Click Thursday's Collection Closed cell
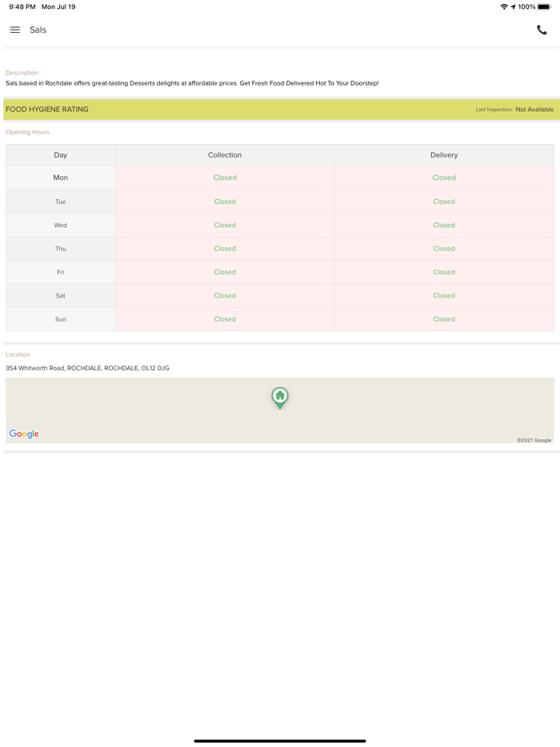The image size is (560, 747). (x=225, y=249)
